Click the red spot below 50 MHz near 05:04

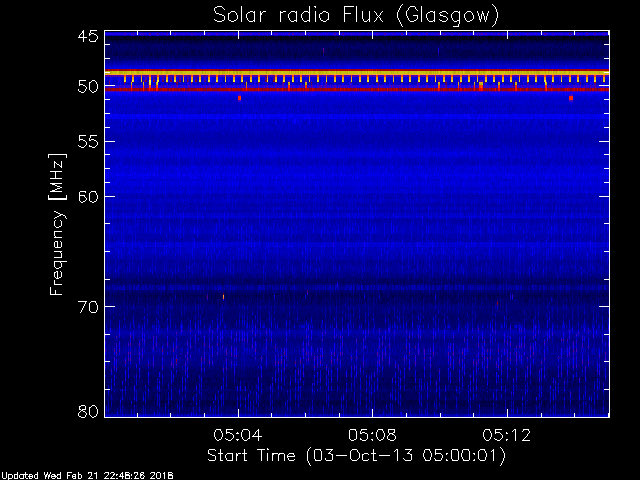[x=240, y=98]
